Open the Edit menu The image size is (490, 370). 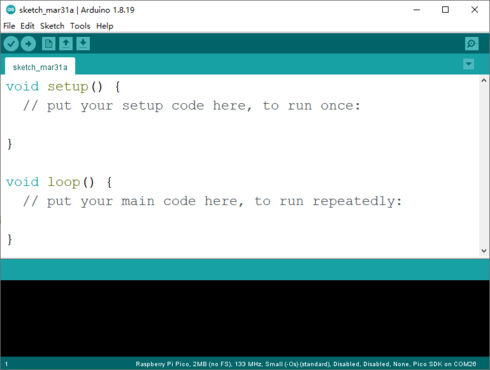tap(27, 26)
